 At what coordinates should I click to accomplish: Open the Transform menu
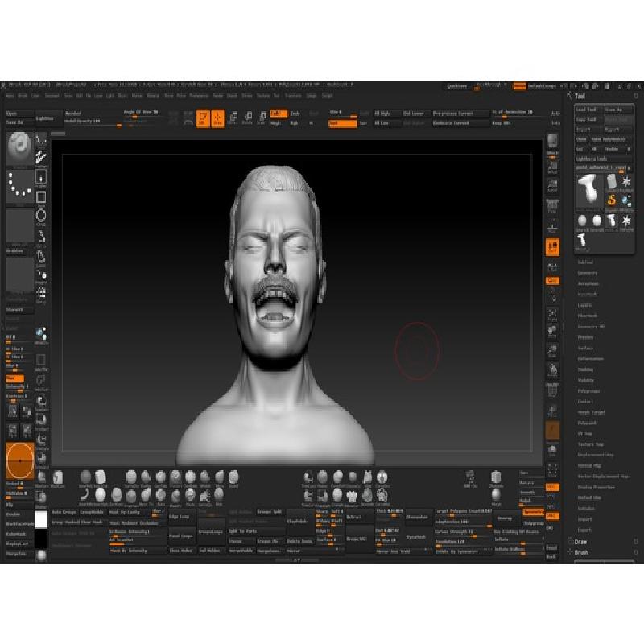pyautogui.click(x=293, y=96)
